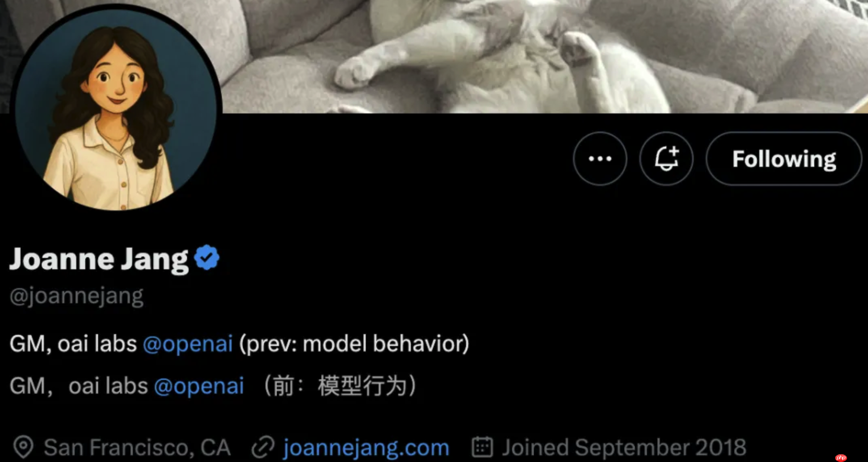This screenshot has width=868, height=462.
Task: Click the chain link icon beside website
Action: [263, 447]
